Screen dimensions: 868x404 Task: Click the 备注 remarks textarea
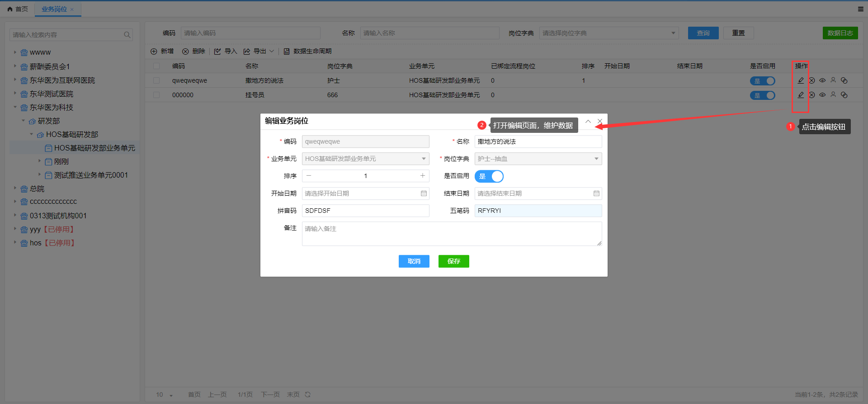click(452, 234)
